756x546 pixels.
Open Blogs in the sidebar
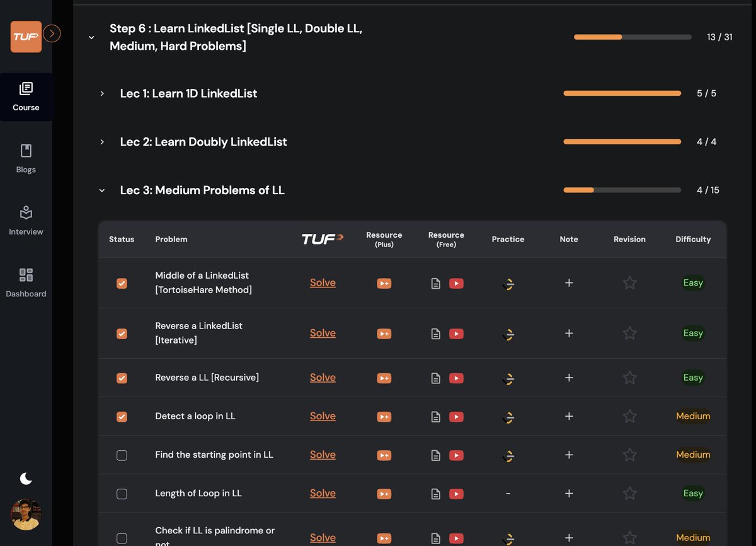click(x=26, y=158)
